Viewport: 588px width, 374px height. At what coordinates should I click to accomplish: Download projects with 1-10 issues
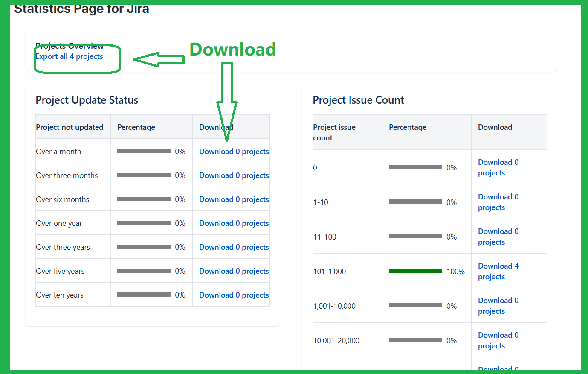(x=498, y=202)
